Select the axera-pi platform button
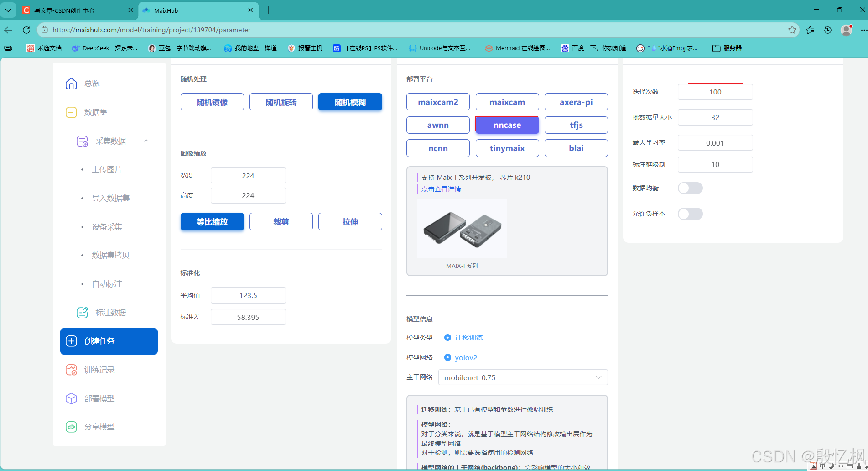Image resolution: width=868 pixels, height=471 pixels. tap(576, 102)
